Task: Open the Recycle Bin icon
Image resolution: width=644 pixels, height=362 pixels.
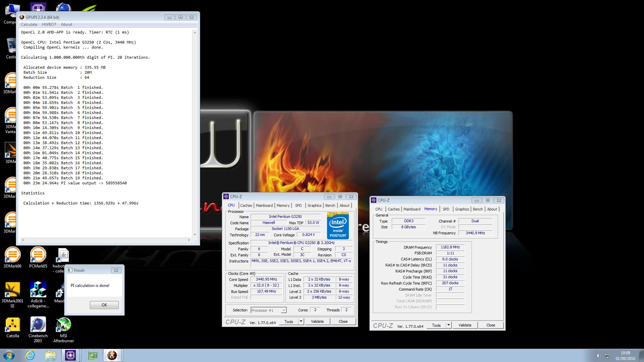Action: point(11,48)
